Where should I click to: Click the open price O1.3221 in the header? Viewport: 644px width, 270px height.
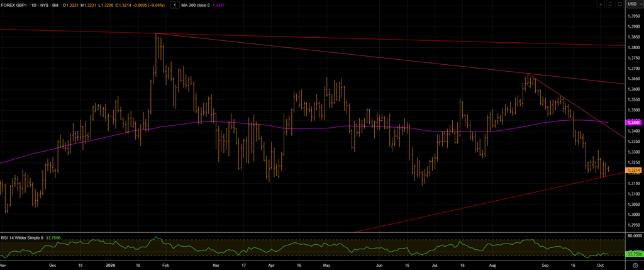pyautogui.click(x=70, y=4)
